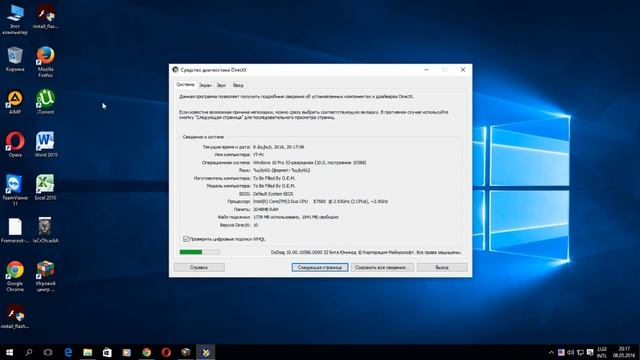
Task: Open the Корзина recycle bin icon
Action: point(15,60)
